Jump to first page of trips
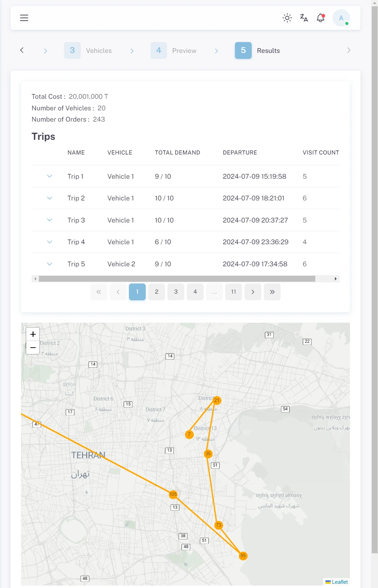This screenshot has height=588, width=378. point(99,292)
